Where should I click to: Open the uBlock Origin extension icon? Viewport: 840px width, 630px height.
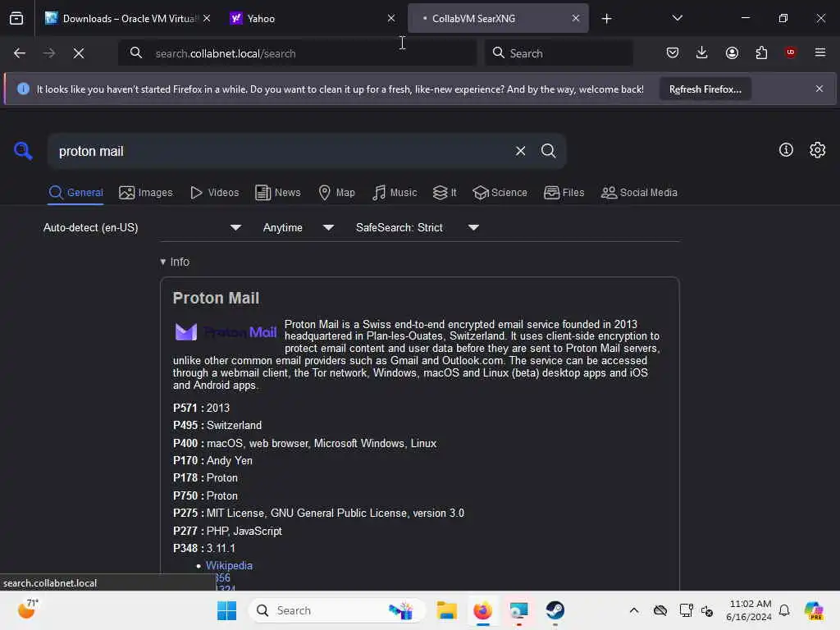[x=790, y=52]
